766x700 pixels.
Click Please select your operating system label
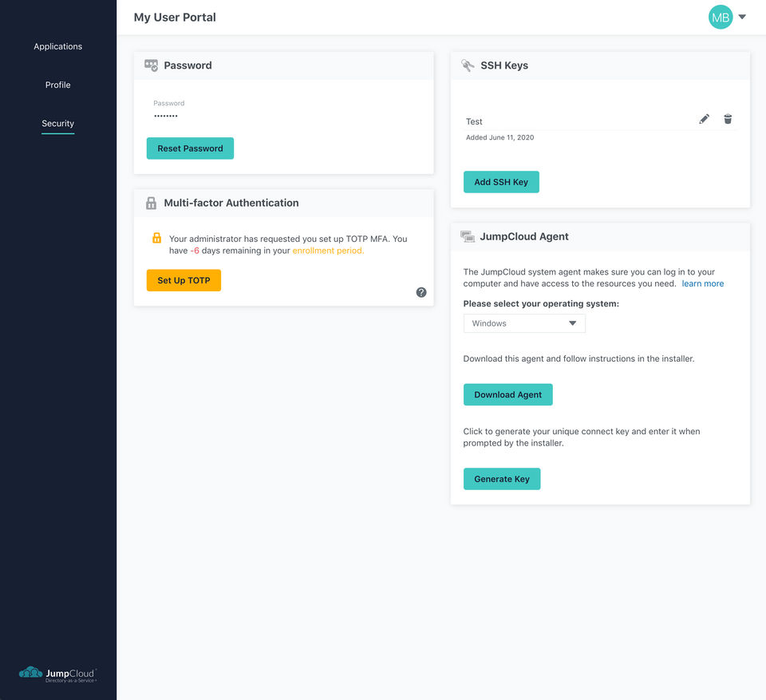point(541,303)
